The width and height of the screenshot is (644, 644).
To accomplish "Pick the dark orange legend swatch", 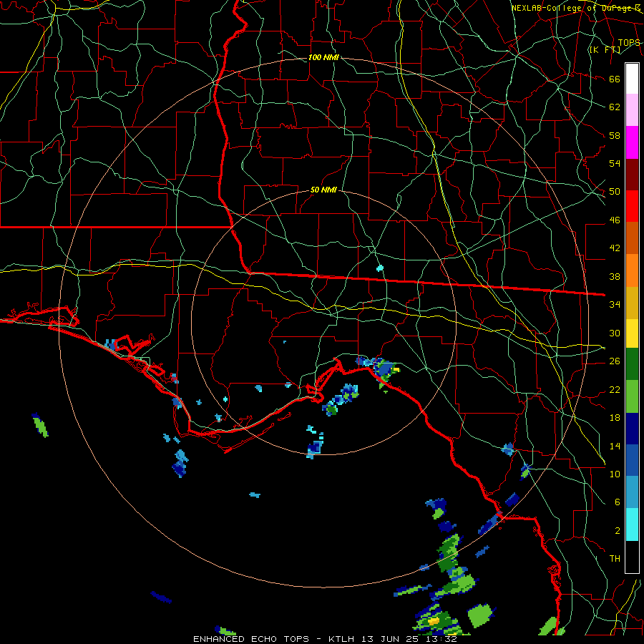I will tap(632, 238).
